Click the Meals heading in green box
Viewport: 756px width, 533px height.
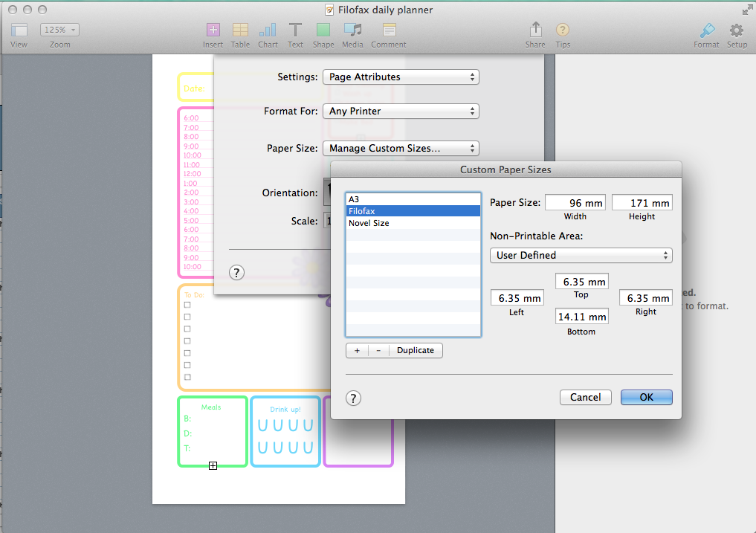pyautogui.click(x=211, y=407)
